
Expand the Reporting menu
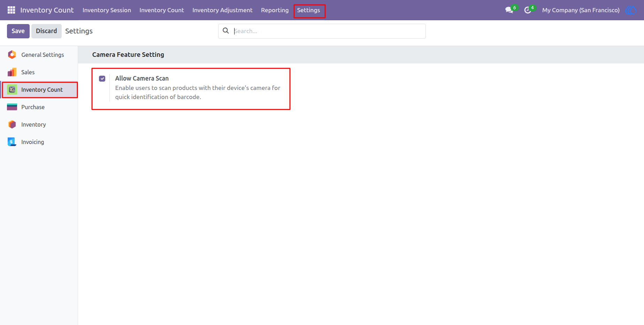275,10
